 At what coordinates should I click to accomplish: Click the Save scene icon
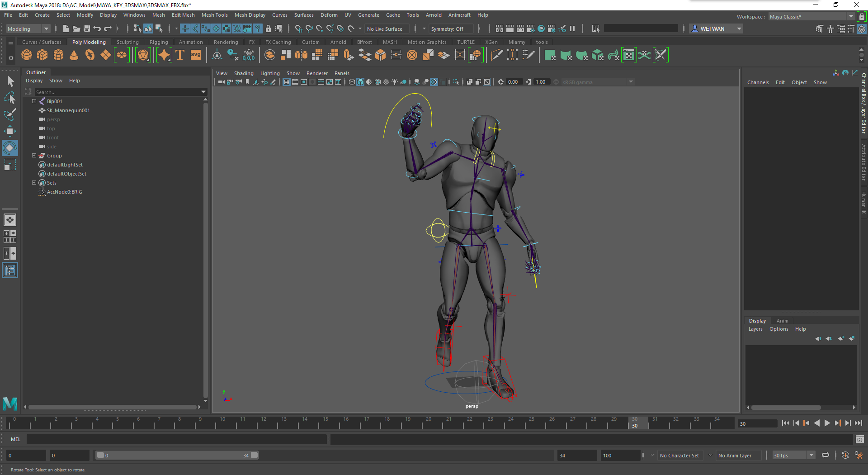click(87, 28)
